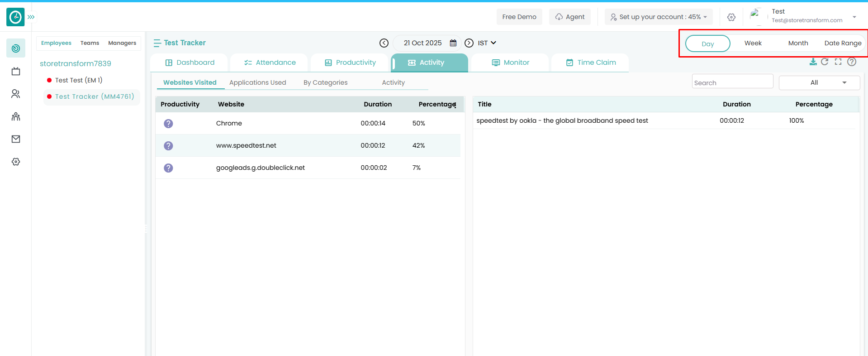Open the Monitor tab
This screenshot has height=356, width=868.
[510, 63]
